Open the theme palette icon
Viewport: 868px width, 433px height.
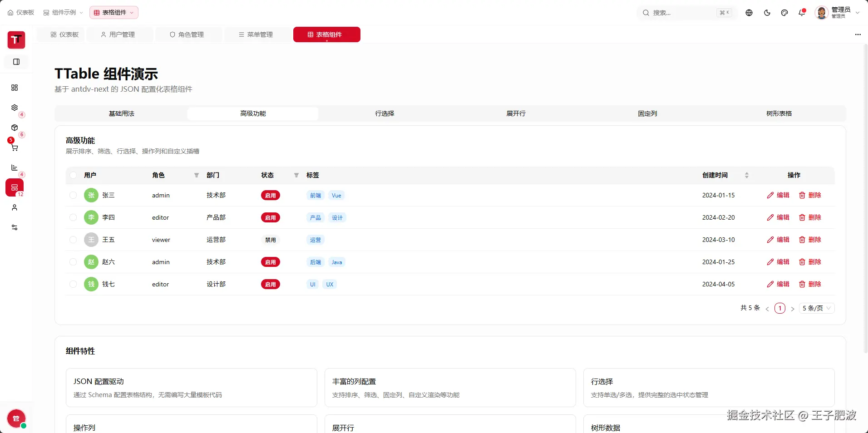[x=784, y=13]
